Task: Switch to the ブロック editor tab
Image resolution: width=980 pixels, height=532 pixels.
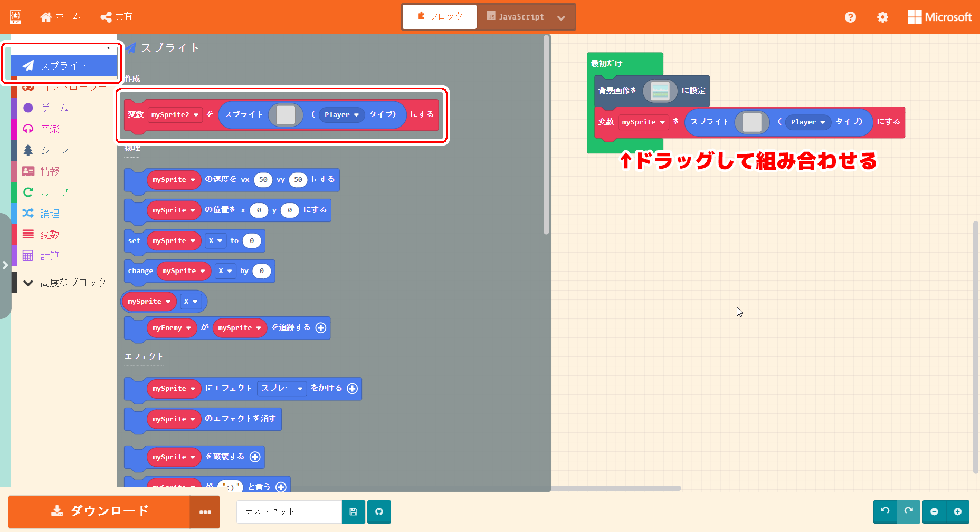Action: click(x=440, y=17)
